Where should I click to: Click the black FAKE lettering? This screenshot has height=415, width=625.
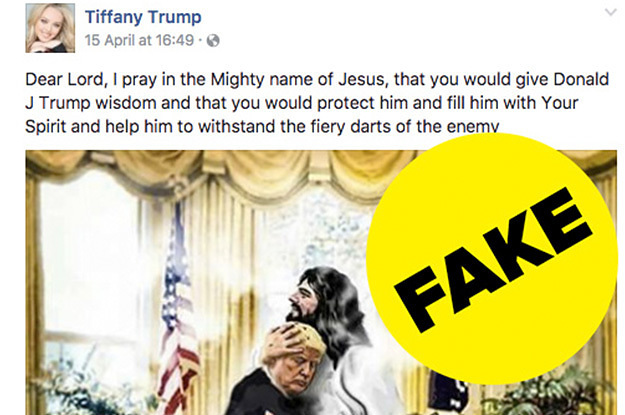493,261
